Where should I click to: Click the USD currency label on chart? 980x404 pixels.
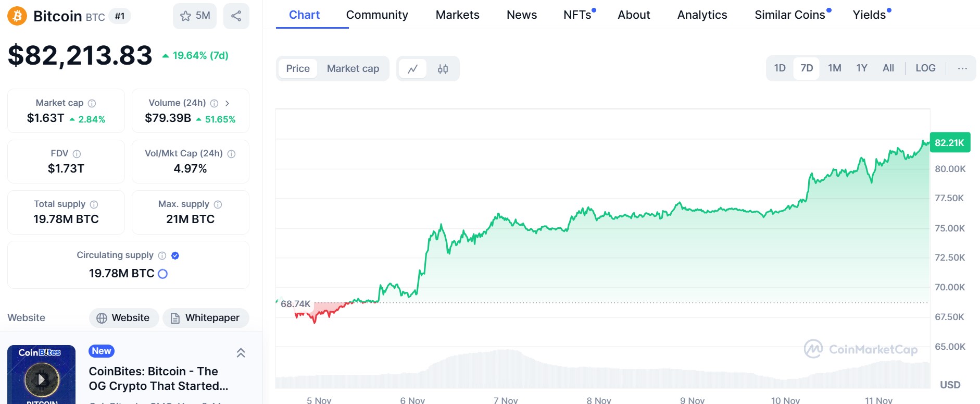tap(950, 385)
